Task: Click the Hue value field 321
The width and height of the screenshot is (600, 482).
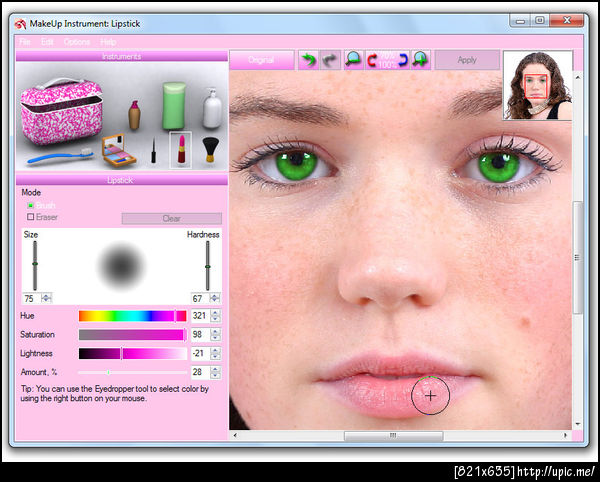Action: coord(201,316)
